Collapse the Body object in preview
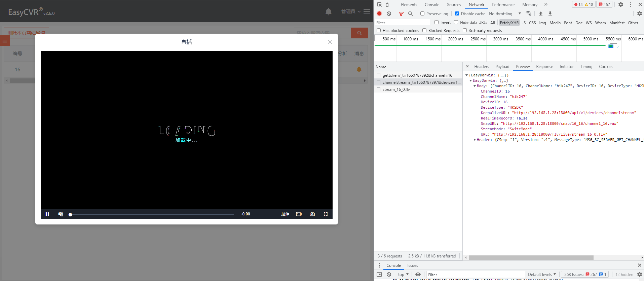This screenshot has width=644, height=281. (475, 86)
